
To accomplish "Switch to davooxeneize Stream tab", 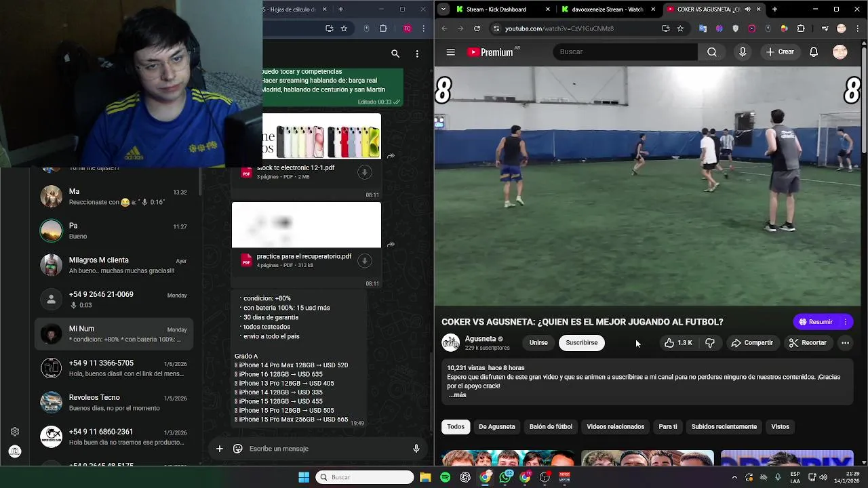I will click(607, 9).
